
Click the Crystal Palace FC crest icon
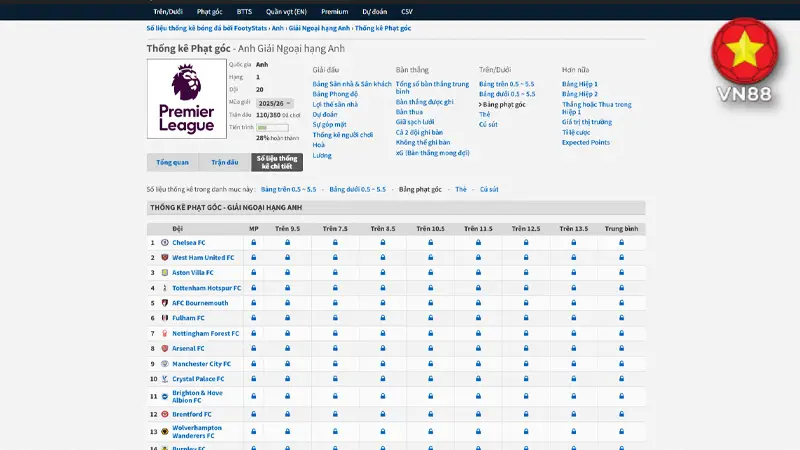(x=165, y=379)
